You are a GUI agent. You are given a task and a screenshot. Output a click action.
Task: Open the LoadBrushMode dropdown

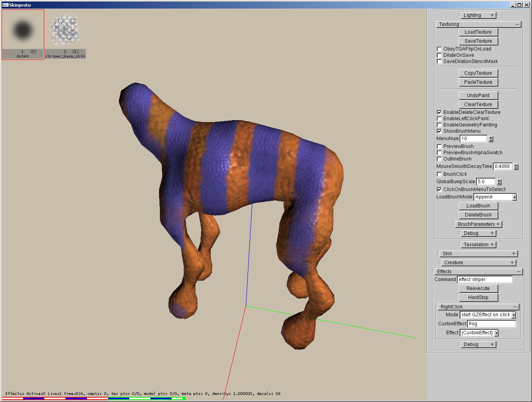click(x=514, y=197)
